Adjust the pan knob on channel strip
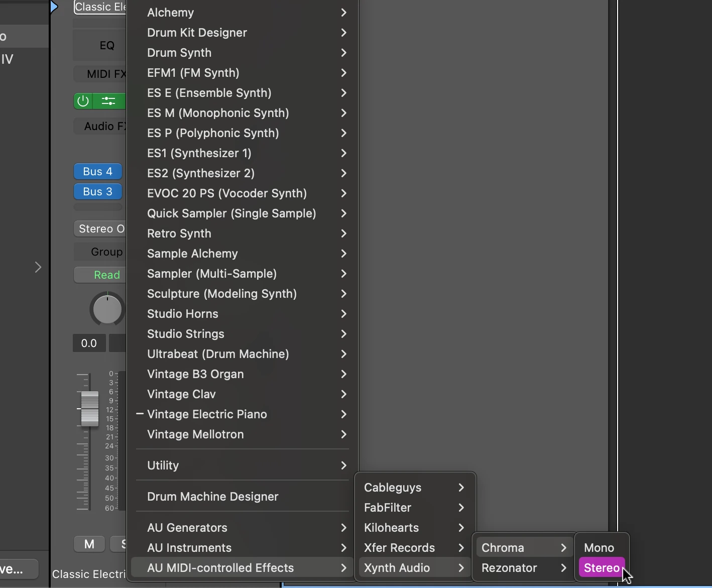 (107, 309)
